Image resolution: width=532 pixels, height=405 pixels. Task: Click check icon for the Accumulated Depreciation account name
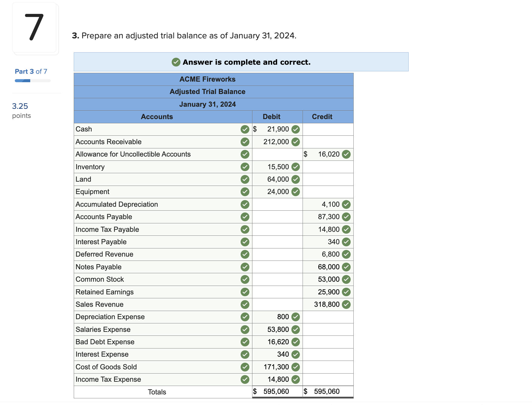point(245,205)
